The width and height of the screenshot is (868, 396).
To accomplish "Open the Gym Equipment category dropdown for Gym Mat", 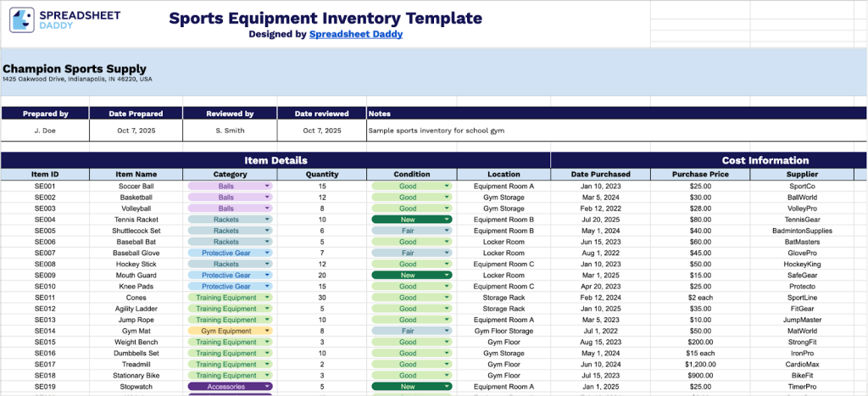I will pyautogui.click(x=267, y=331).
